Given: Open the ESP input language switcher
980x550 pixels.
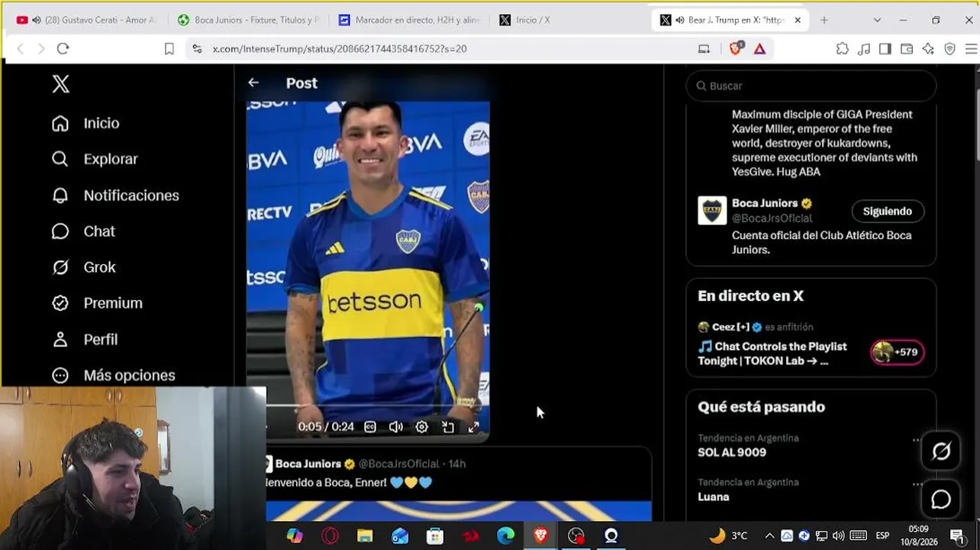Looking at the screenshot, I should point(882,535).
